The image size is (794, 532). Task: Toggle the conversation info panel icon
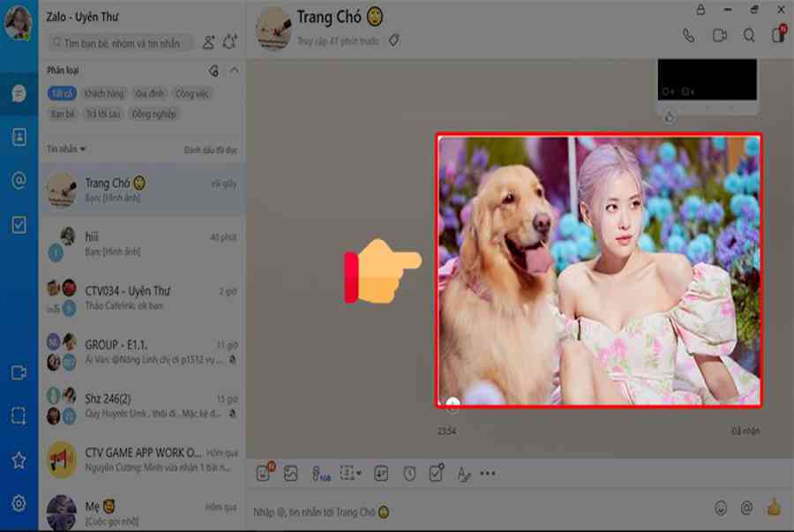click(x=778, y=35)
